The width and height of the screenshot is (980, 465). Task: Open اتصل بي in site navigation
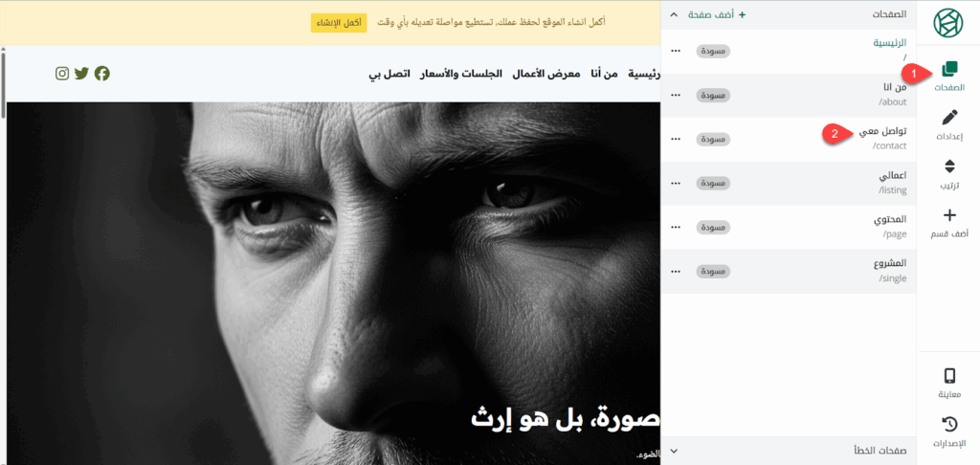pyautogui.click(x=390, y=74)
